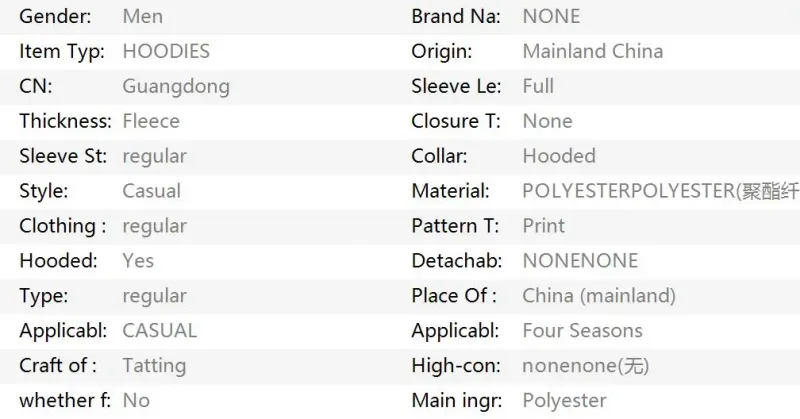This screenshot has height=419, width=800.
Task: Click the Hooded Yes value
Action: (x=138, y=261)
